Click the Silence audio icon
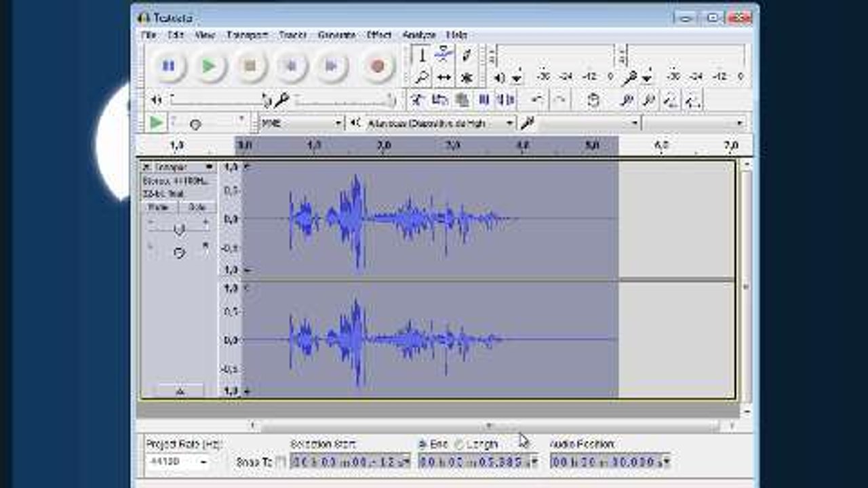 pos(506,100)
